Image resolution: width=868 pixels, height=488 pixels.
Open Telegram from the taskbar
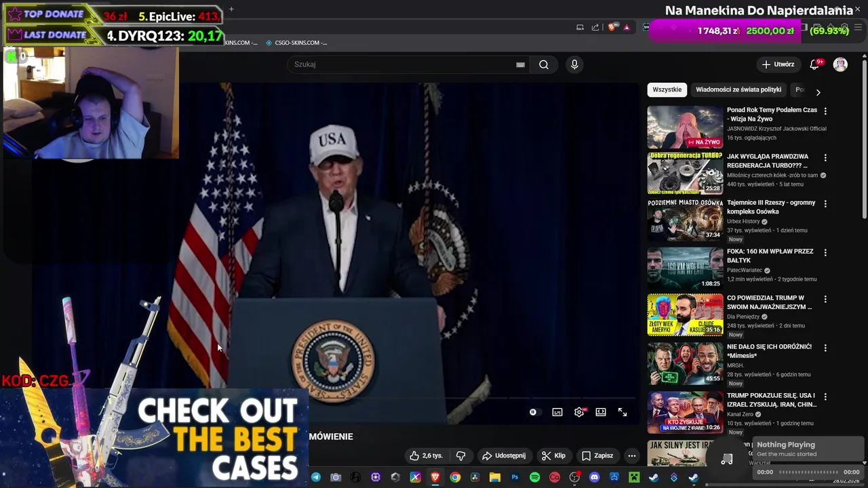point(316,477)
